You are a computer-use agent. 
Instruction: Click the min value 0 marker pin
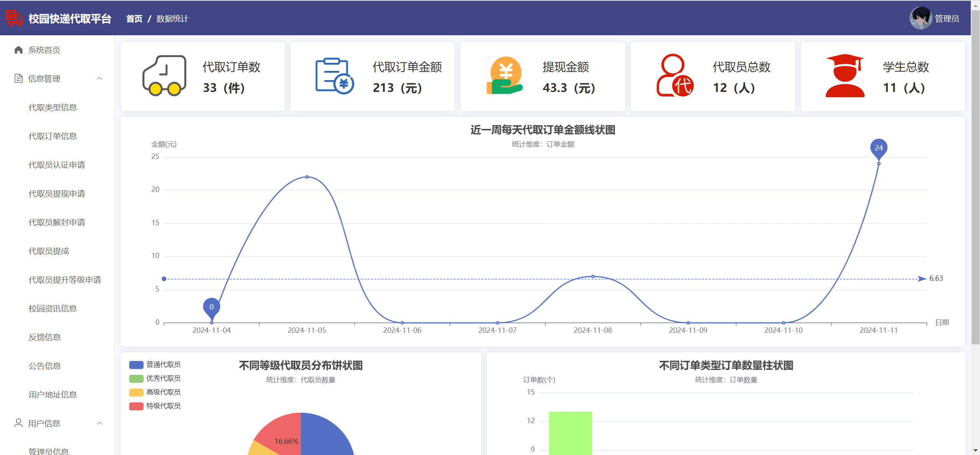pos(211,308)
